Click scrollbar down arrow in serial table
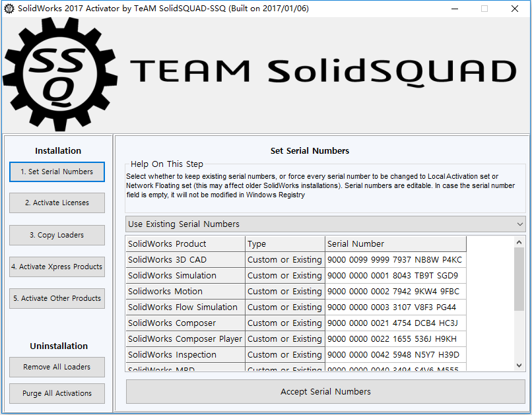 pos(519,365)
